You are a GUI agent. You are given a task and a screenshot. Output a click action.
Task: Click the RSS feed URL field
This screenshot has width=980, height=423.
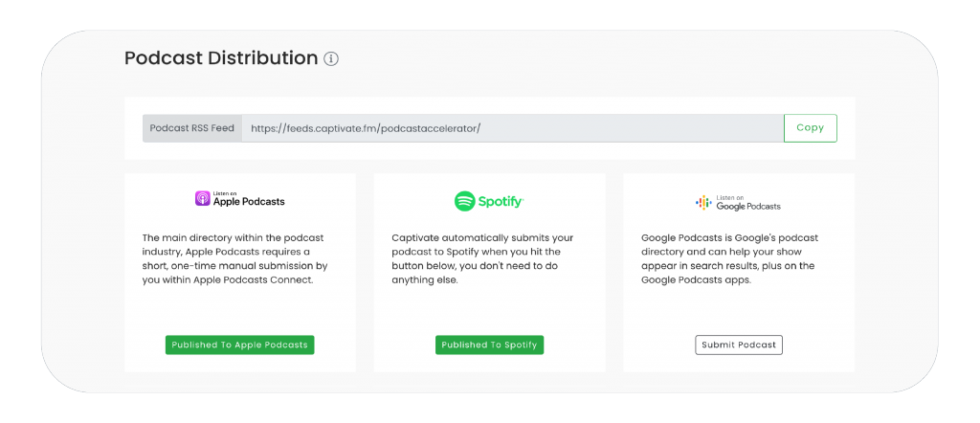point(513,128)
